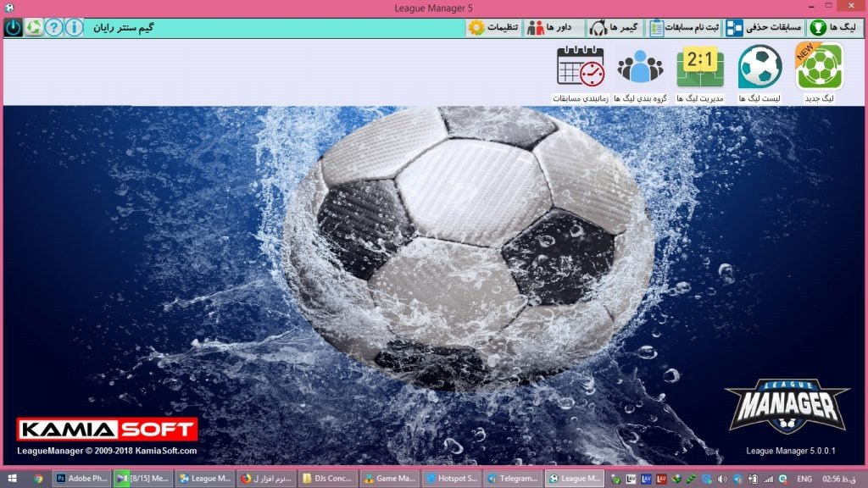Viewport: 868px width, 488px height.
Task: Click the power exit icon
Action: point(14,27)
